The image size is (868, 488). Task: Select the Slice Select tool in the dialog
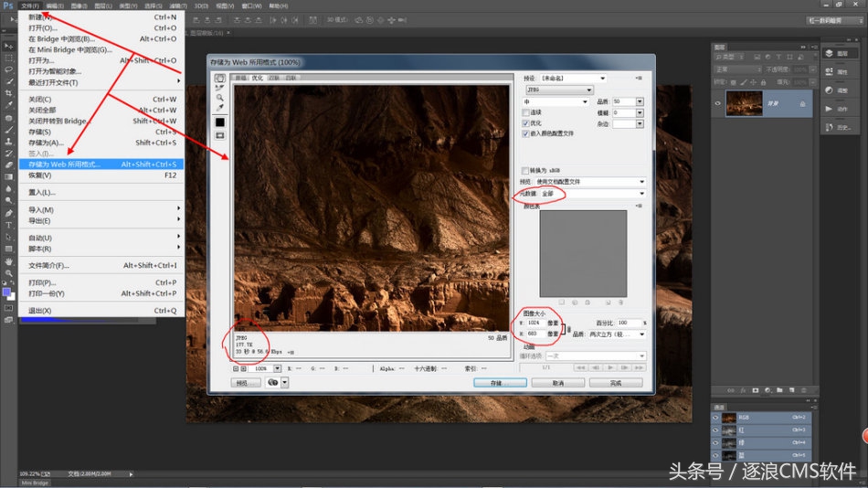click(219, 89)
